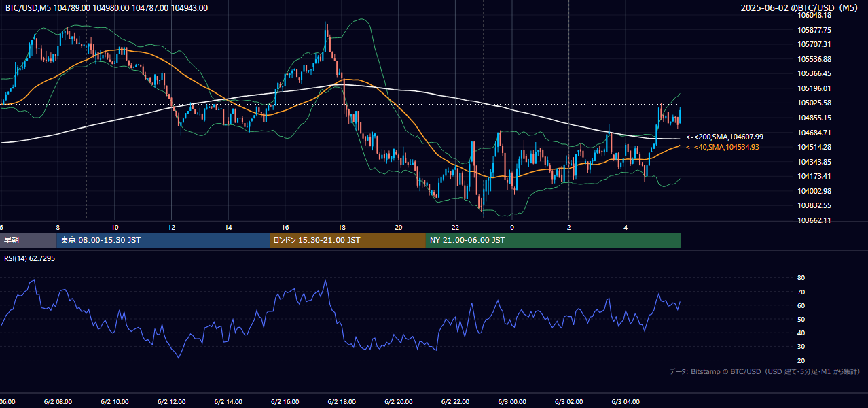Screen dimensions: 868x408
Task: Click the NY 21:00-06:00 JST session bar
Action: tap(554, 240)
